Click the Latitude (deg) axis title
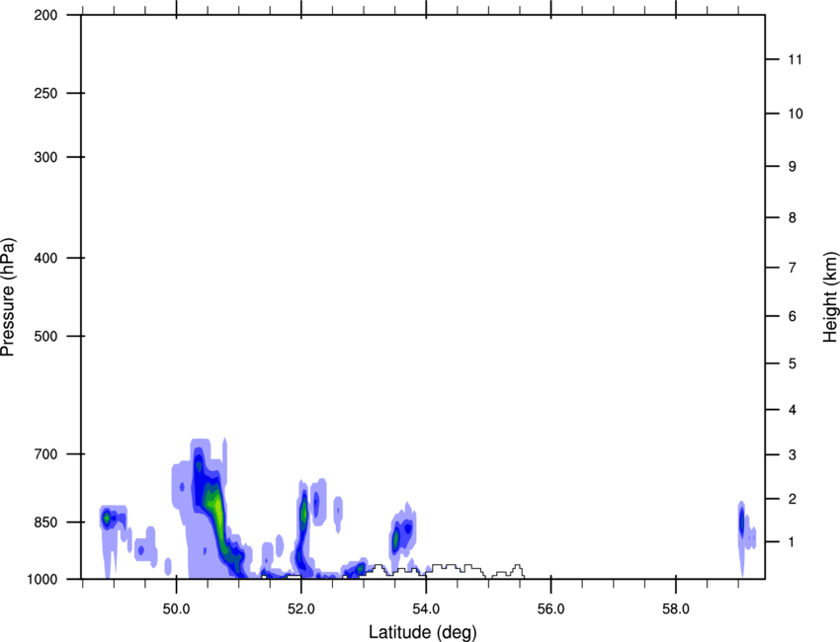This screenshot has height=642, width=840. [423, 632]
